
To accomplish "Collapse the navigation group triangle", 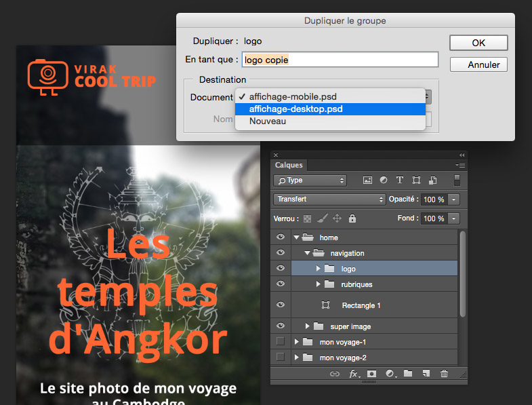I will click(x=308, y=253).
